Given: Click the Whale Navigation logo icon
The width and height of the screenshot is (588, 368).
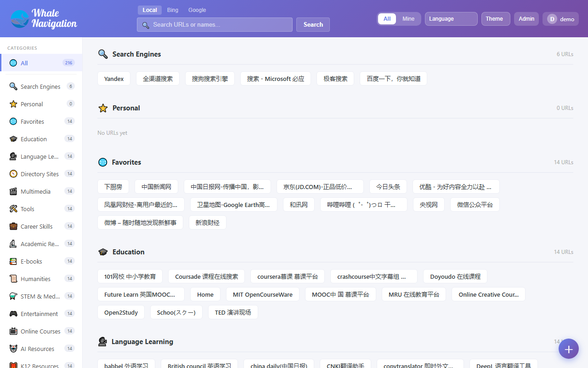Looking at the screenshot, I should tap(20, 19).
